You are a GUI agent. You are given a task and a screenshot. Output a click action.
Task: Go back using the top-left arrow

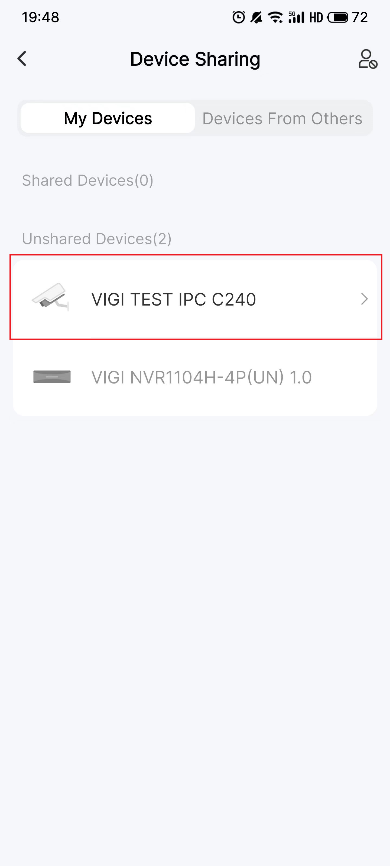coord(22,59)
